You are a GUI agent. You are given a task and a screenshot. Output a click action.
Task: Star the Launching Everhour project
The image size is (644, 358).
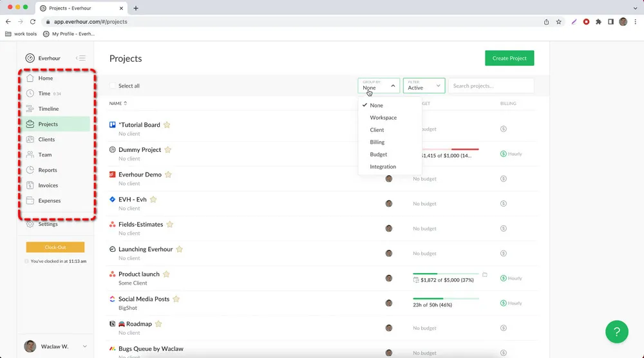coord(179,249)
